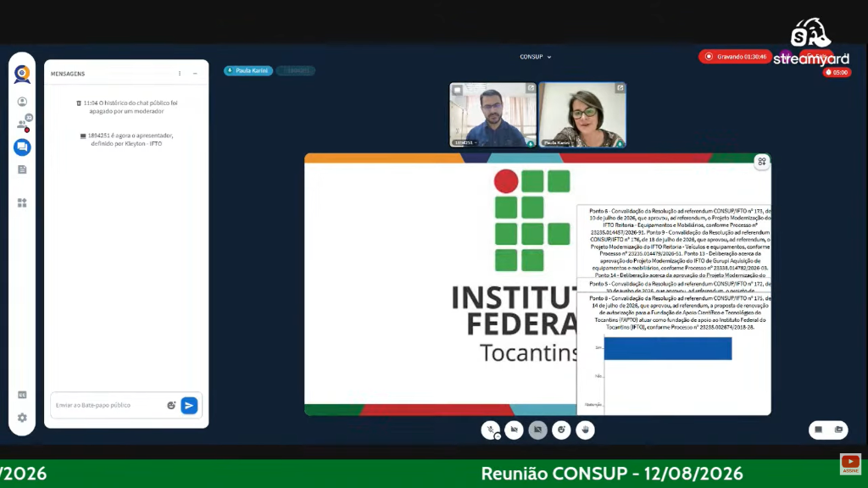Open the presentation restore icon bottom right

tap(838, 430)
